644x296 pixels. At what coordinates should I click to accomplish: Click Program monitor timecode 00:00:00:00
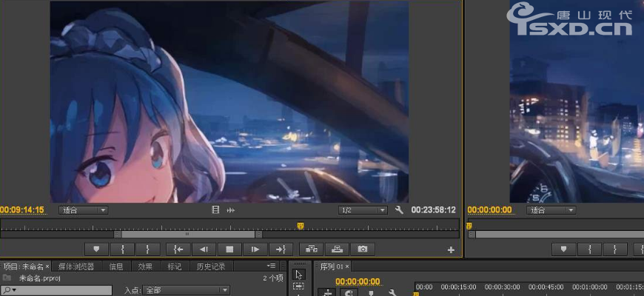click(x=489, y=209)
